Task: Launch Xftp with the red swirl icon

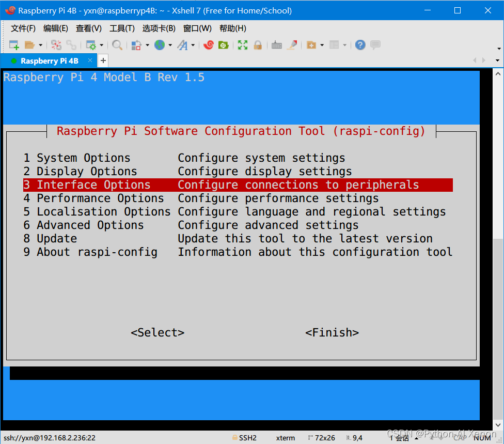Action: [x=209, y=45]
